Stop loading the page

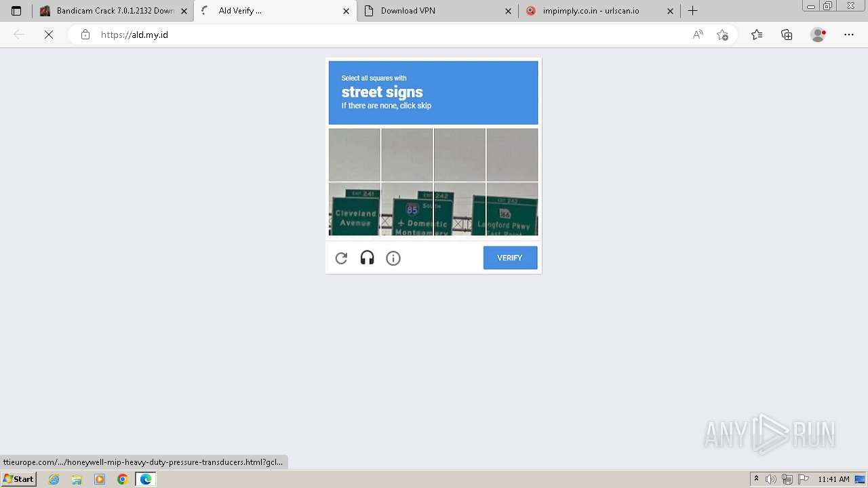(49, 35)
